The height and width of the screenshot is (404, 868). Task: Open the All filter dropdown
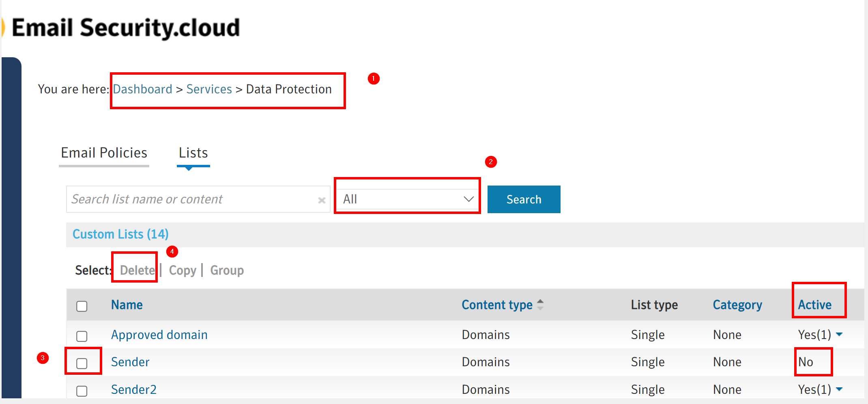(407, 199)
